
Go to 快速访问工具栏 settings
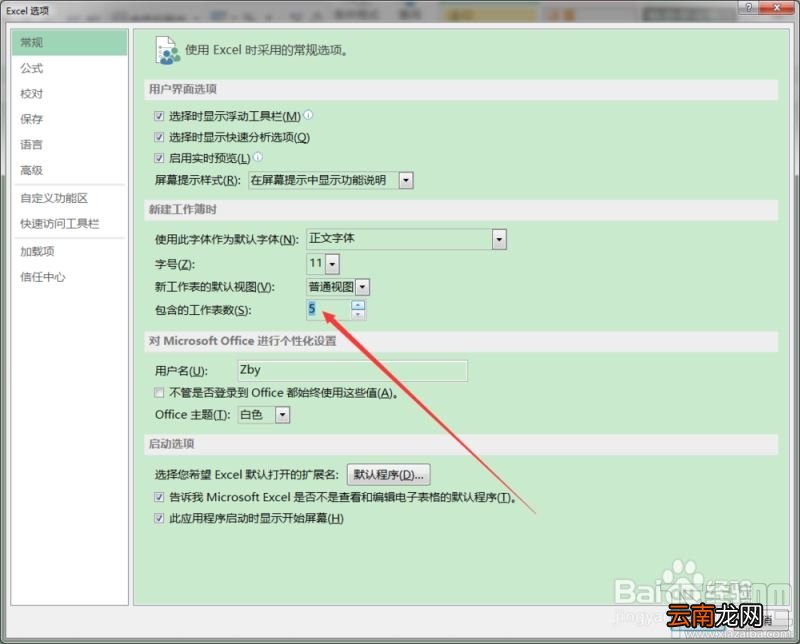[69, 224]
